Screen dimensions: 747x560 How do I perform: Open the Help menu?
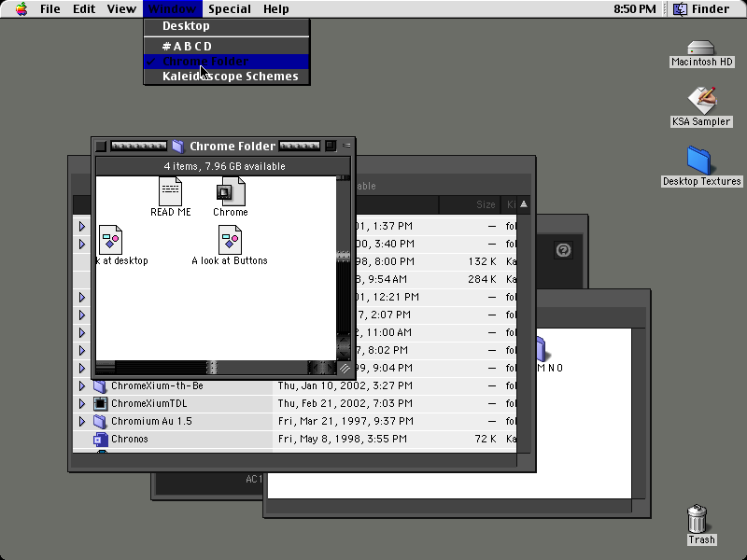pyautogui.click(x=275, y=9)
